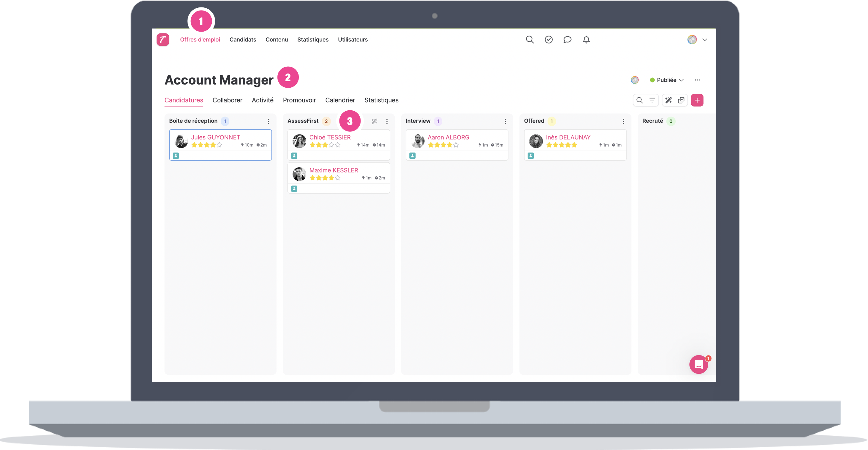The height and width of the screenshot is (450, 868).
Task: Open the Interview column three-dot menu
Action: point(505,121)
